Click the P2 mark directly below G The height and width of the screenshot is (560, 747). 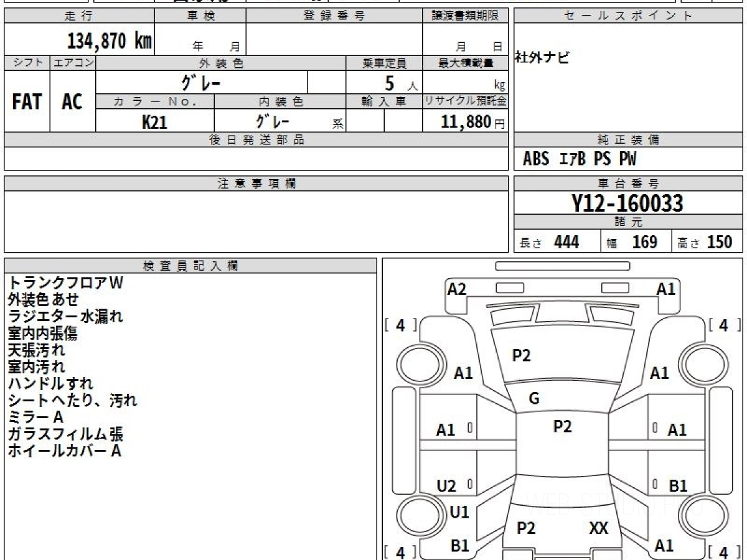(562, 426)
